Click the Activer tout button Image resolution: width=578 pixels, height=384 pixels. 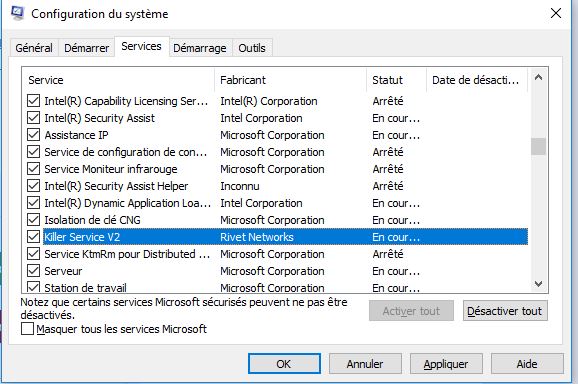tap(411, 311)
